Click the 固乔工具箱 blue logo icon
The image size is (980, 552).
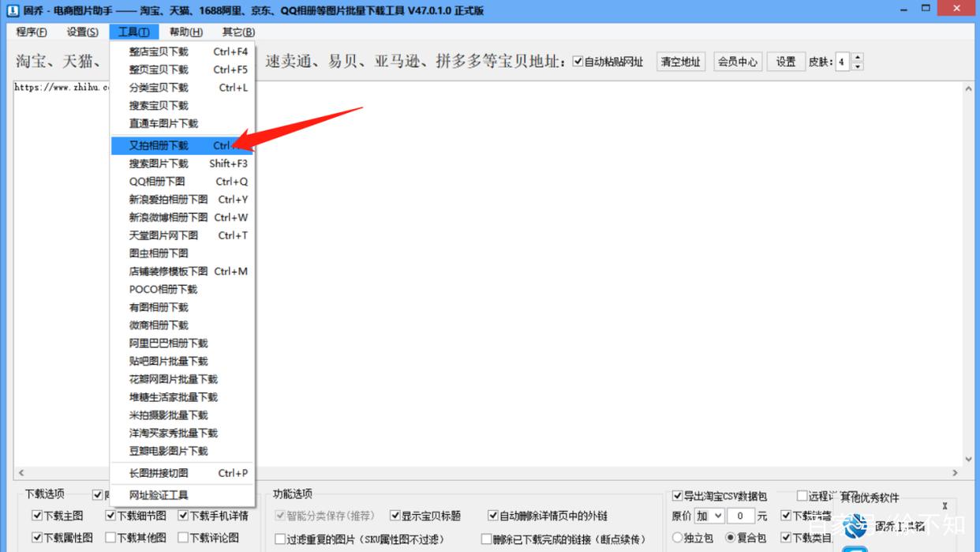[x=856, y=526]
